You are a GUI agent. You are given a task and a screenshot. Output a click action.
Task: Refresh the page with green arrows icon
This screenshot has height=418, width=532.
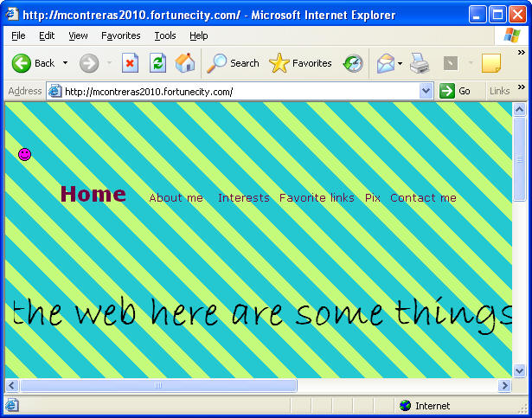coord(157,63)
